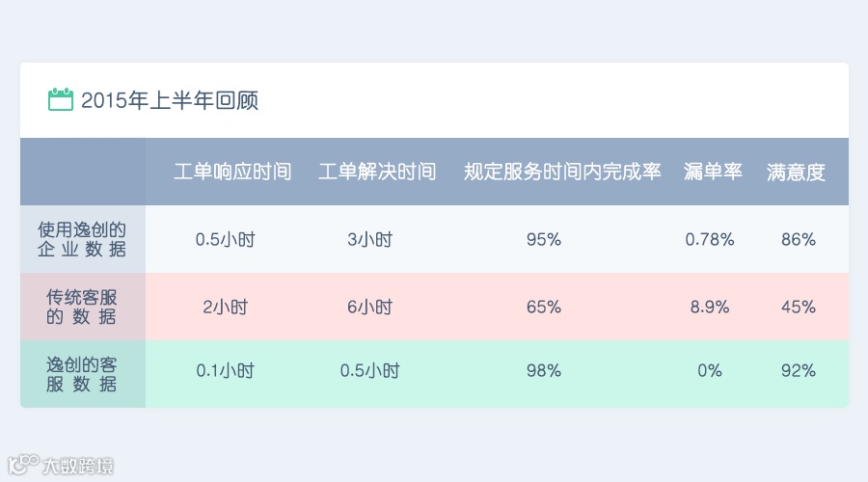Click the 大数跨境 watermark text
Image resolution: width=868 pixels, height=482 pixels.
79,466
